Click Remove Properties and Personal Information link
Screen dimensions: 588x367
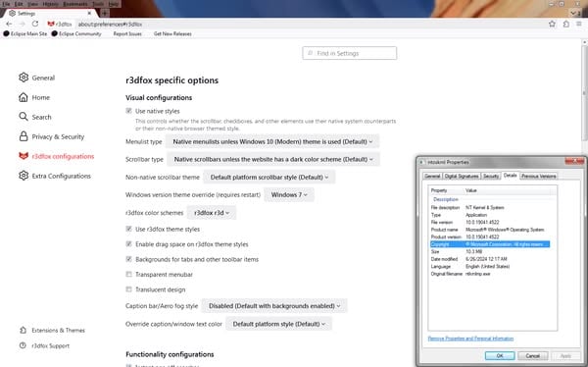click(x=470, y=339)
